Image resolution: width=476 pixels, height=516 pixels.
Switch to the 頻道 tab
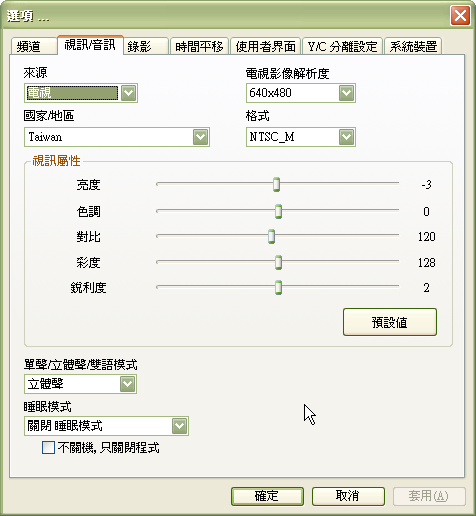pyautogui.click(x=33, y=46)
